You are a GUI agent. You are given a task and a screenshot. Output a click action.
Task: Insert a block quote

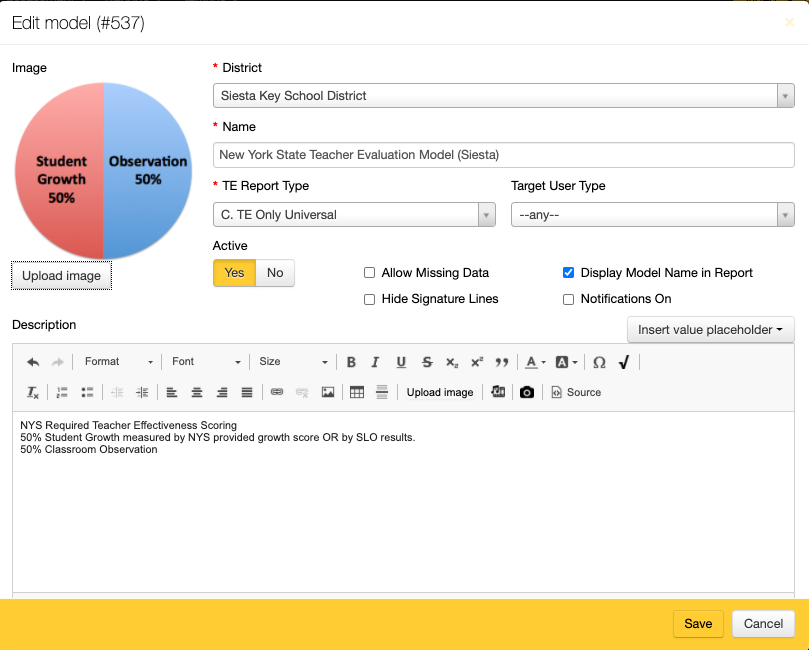[501, 362]
